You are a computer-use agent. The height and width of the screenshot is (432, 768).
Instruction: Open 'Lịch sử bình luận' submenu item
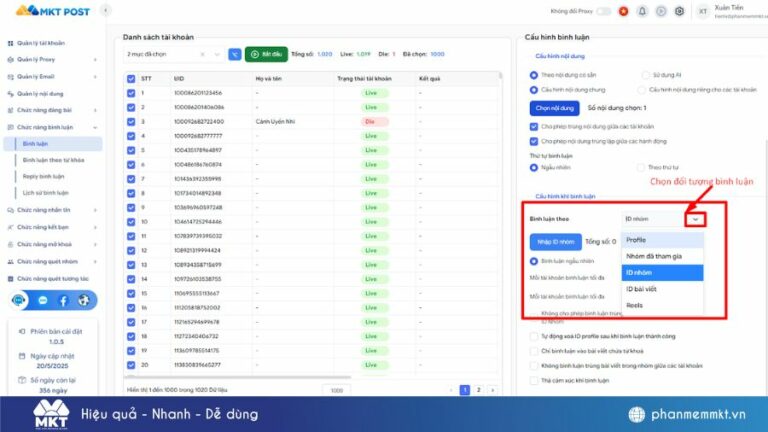[46, 193]
